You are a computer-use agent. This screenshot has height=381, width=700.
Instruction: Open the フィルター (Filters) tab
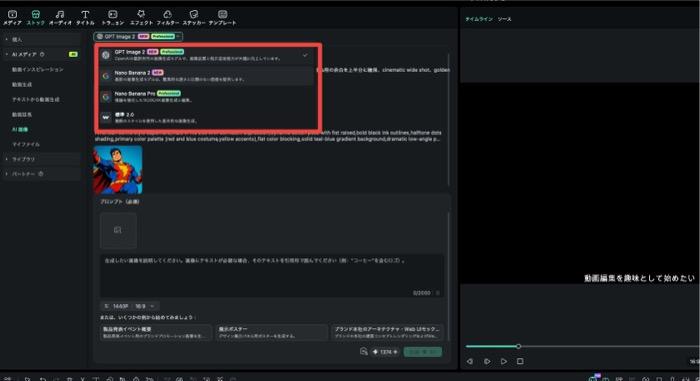click(167, 17)
